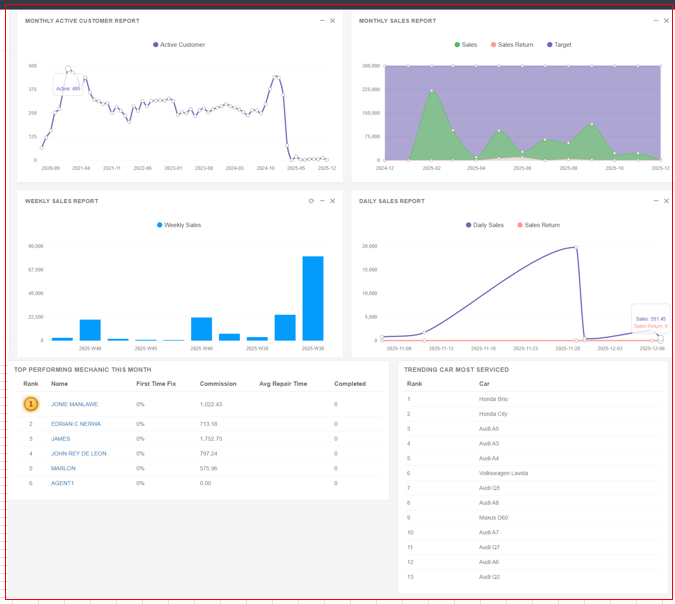Toggle the Weekly Sales legend item

click(x=180, y=225)
